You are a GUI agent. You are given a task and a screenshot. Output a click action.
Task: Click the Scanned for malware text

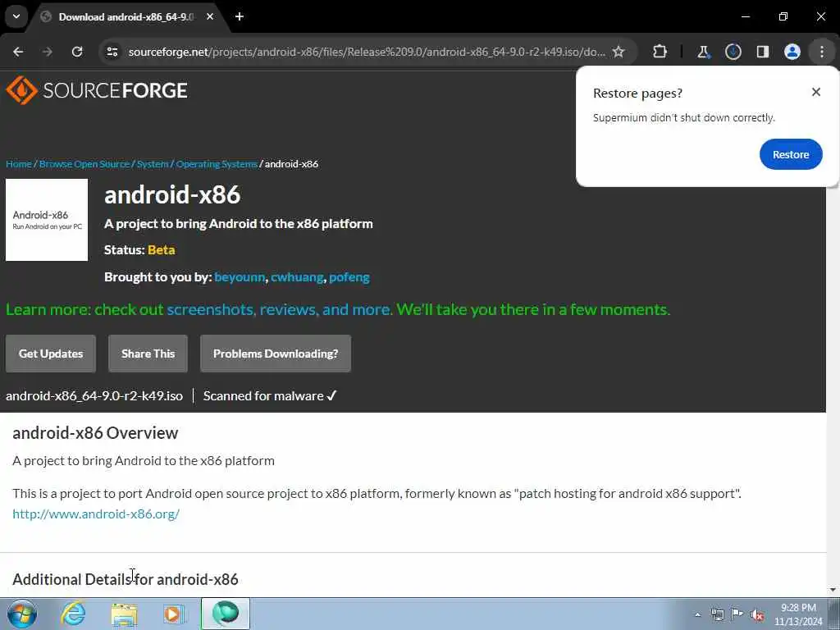[x=269, y=396]
